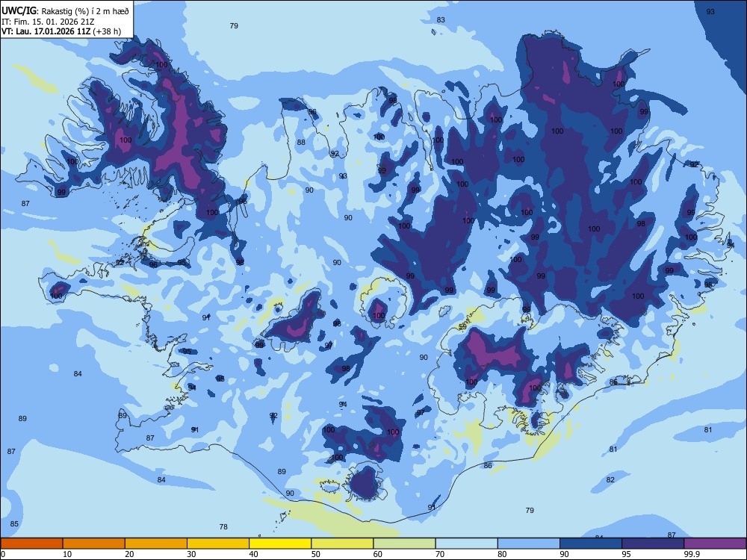Pick the yellow-green 60–70 legend swatch
The height and width of the screenshot is (560, 747).
coord(404,544)
